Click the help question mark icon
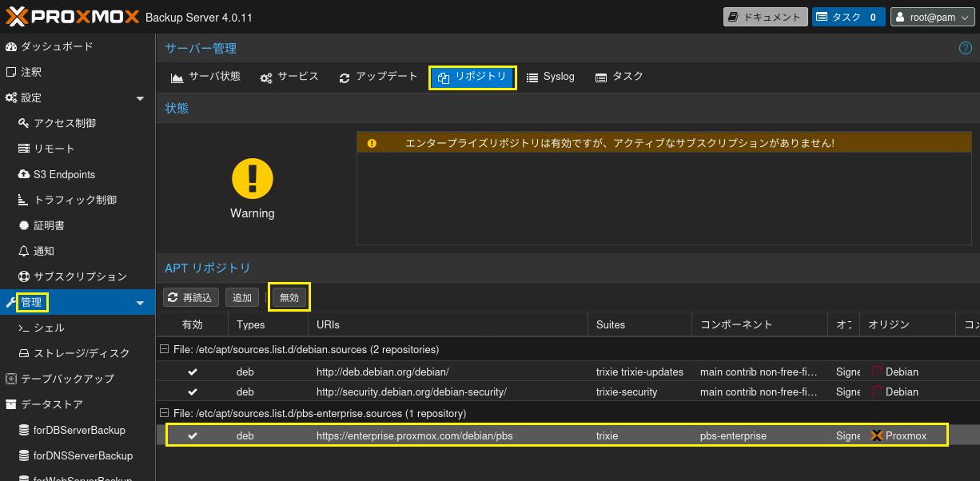This screenshot has height=481, width=980. pos(965,48)
